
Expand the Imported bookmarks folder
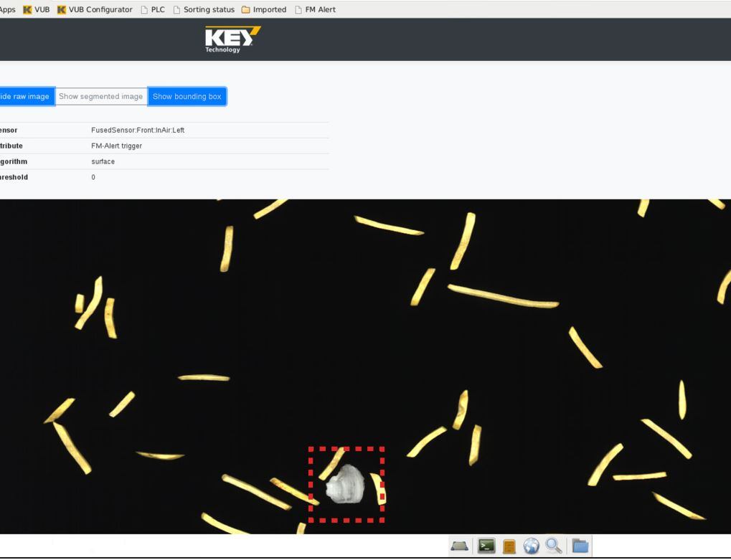[264, 9]
